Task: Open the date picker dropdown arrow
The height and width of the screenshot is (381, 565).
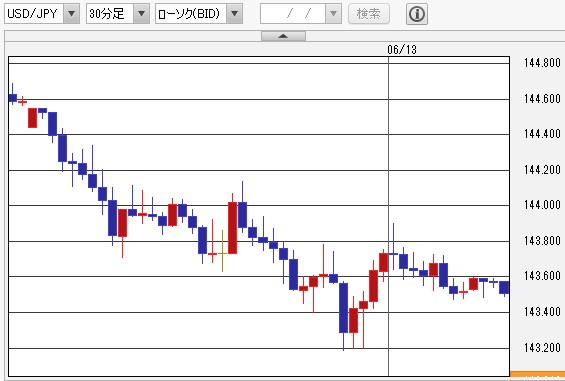Action: [x=333, y=14]
